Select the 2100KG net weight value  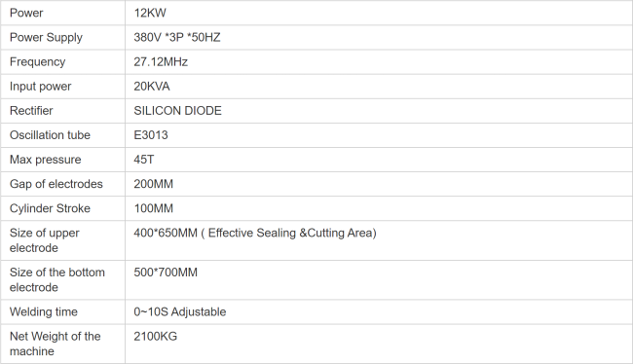point(156,336)
